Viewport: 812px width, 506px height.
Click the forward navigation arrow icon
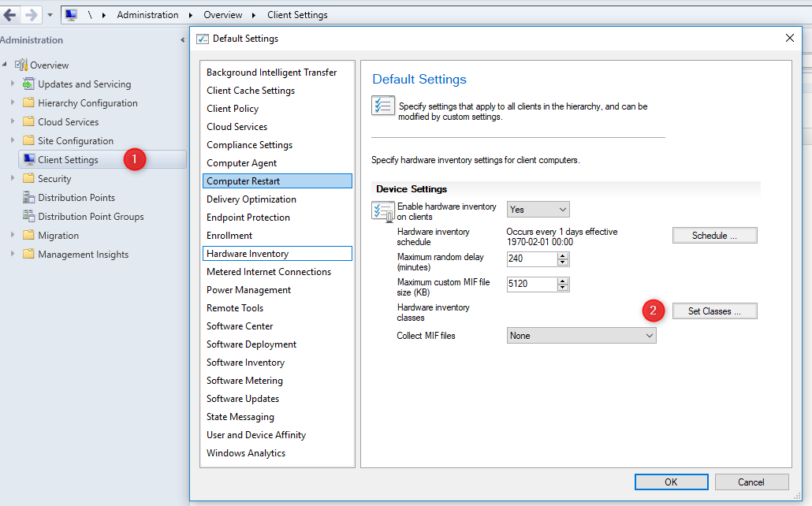(x=31, y=15)
